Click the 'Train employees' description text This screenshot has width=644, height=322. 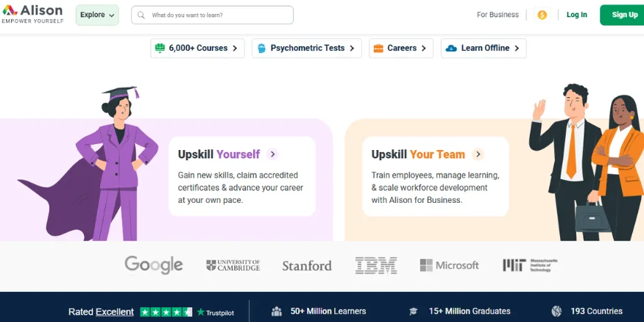pyautogui.click(x=436, y=187)
